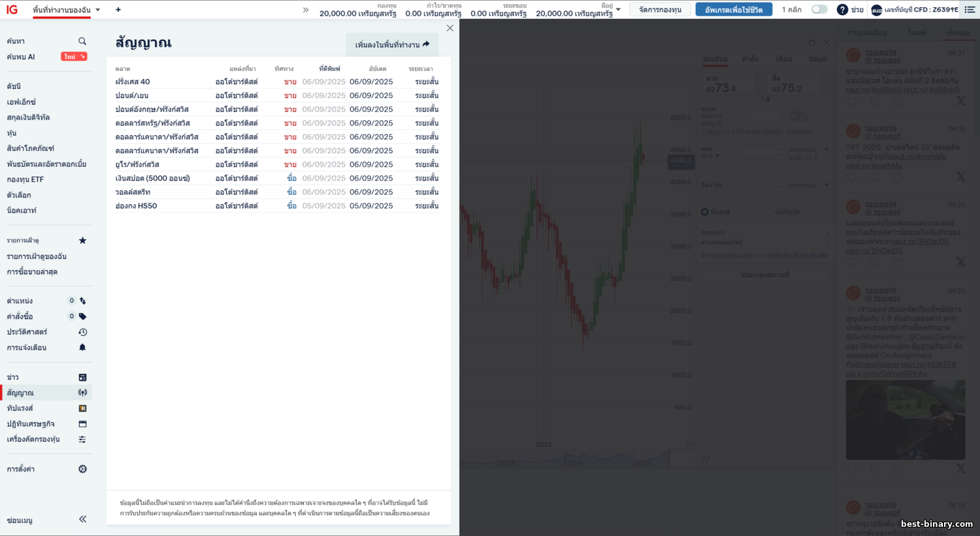Click the history clock icon
This screenshot has height=536, width=980.
tap(82, 332)
